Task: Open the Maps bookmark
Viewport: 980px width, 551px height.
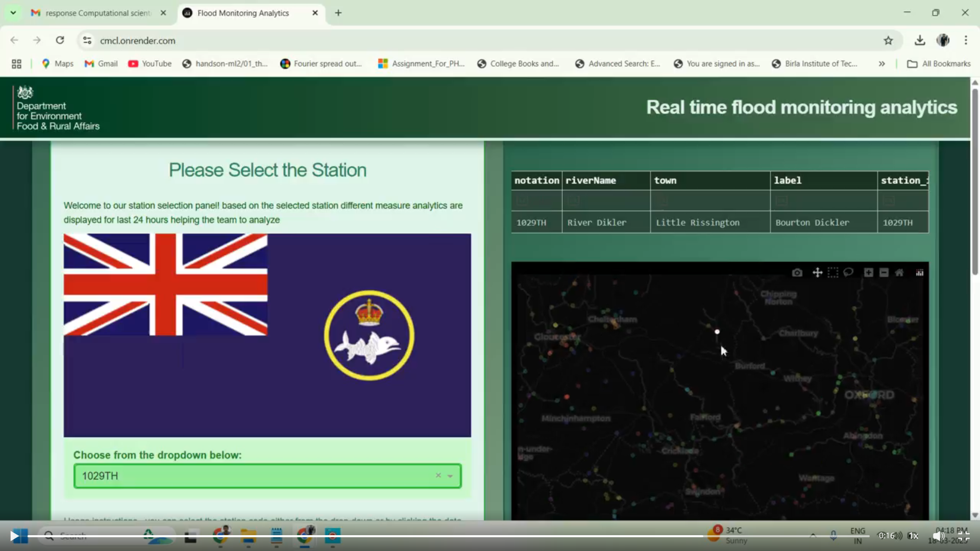Action: [x=58, y=64]
